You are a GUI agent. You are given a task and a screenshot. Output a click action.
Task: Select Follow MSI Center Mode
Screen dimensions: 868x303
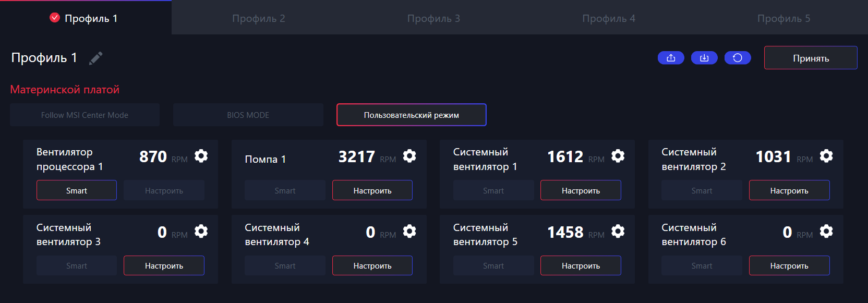(x=85, y=115)
